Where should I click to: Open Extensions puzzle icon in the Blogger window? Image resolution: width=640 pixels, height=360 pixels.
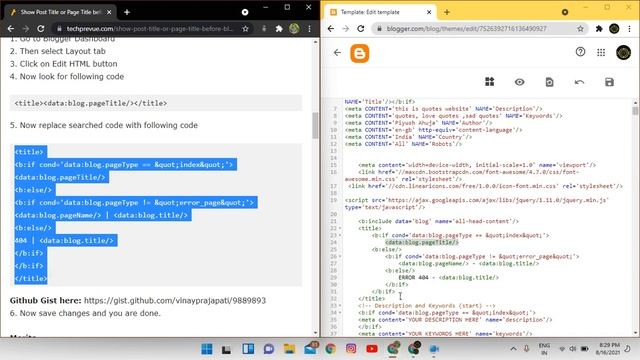tap(599, 29)
